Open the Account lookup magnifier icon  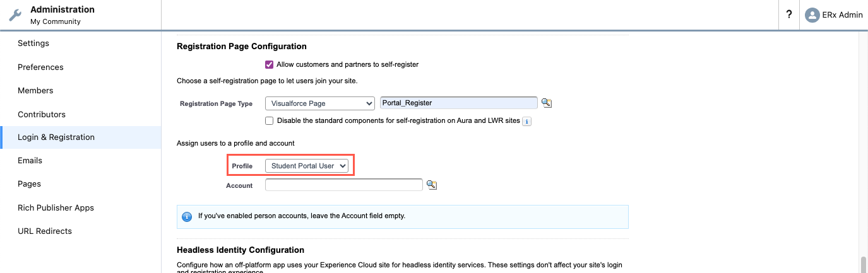pos(432,185)
